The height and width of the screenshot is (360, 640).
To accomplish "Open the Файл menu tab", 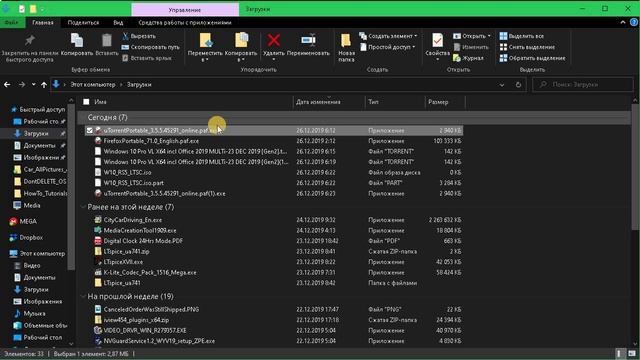I will click(11, 22).
